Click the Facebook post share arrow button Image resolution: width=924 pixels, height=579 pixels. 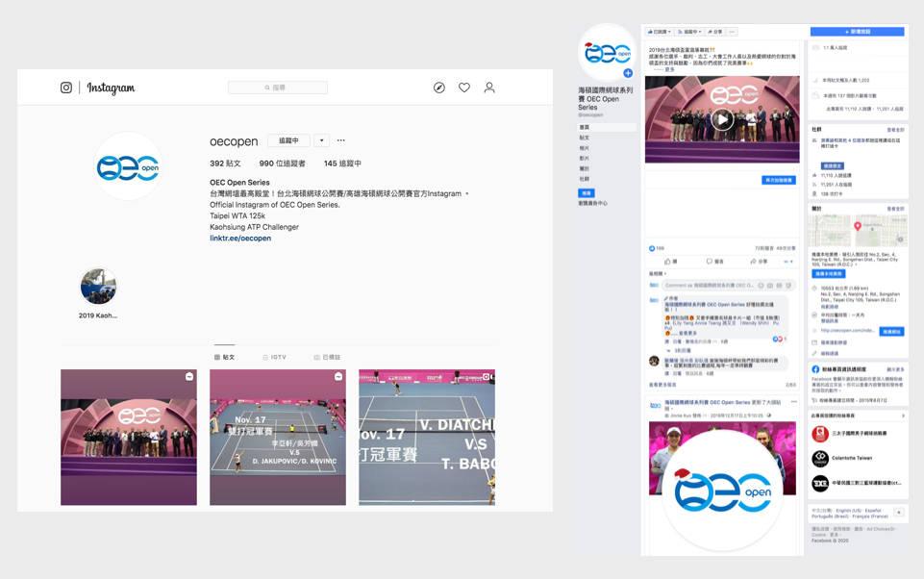click(x=758, y=262)
